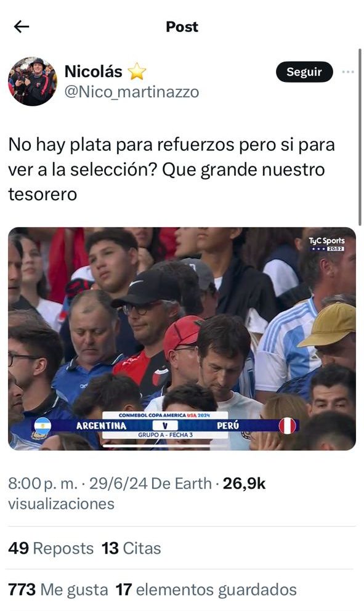Open the @Nico_martinazzo handle link
364x611 pixels.
132,92
